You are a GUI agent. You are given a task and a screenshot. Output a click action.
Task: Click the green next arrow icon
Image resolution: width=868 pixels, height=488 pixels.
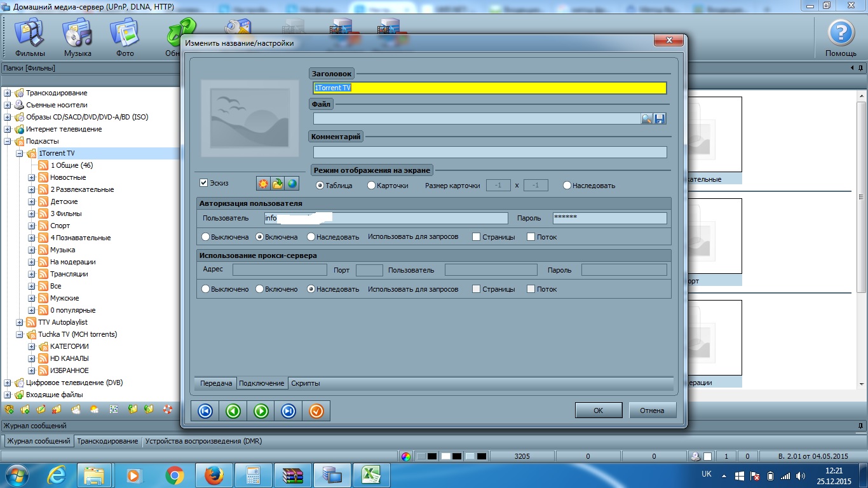tap(261, 411)
